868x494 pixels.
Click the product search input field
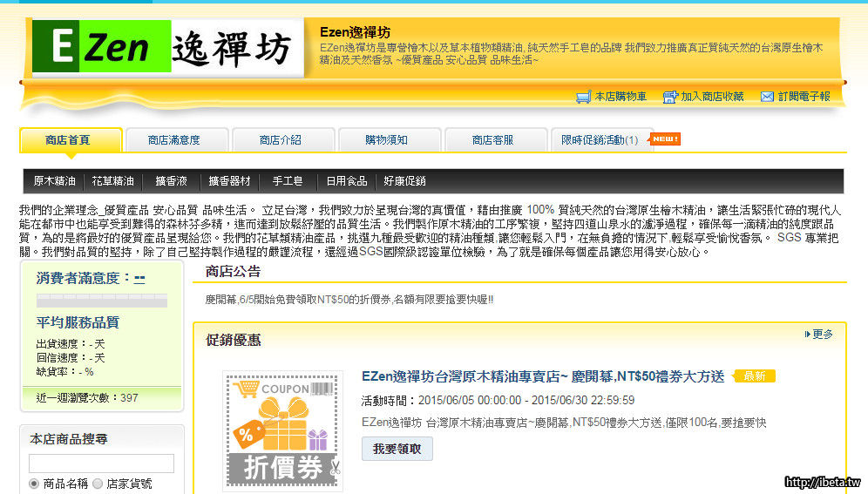[101, 464]
